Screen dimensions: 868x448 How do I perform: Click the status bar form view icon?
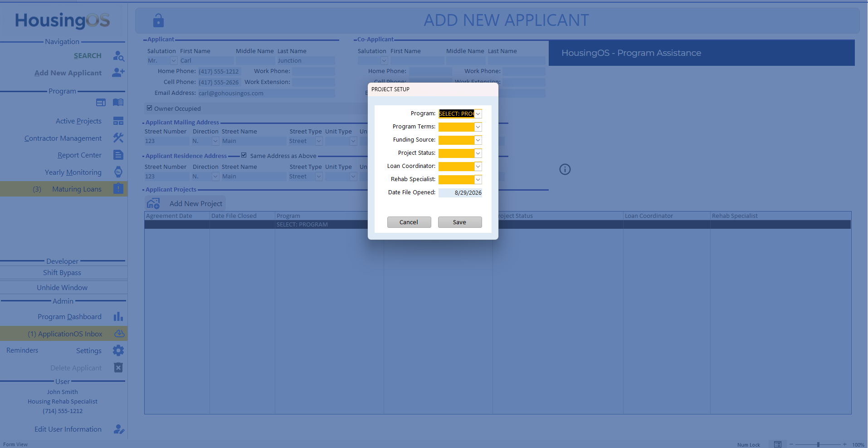tap(777, 444)
